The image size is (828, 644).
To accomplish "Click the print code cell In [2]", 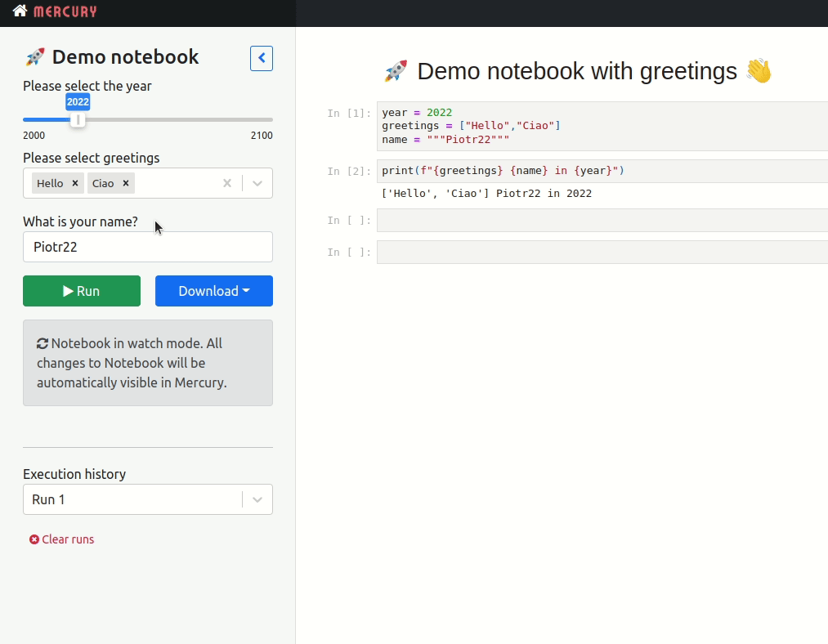I will (x=602, y=171).
